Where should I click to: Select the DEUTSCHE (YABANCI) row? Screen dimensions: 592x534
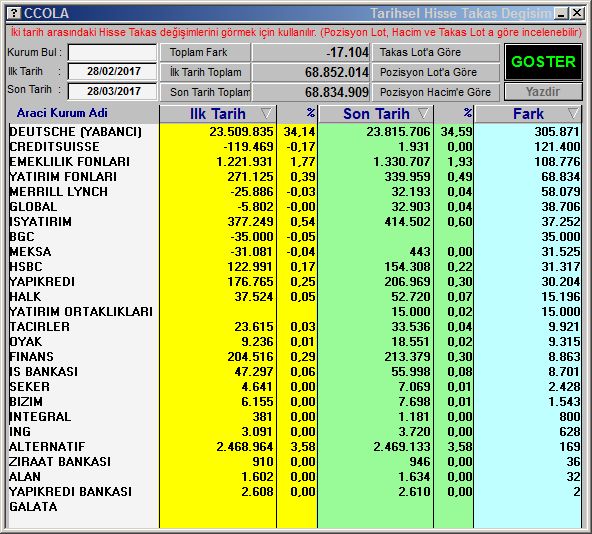pyautogui.click(x=294, y=132)
